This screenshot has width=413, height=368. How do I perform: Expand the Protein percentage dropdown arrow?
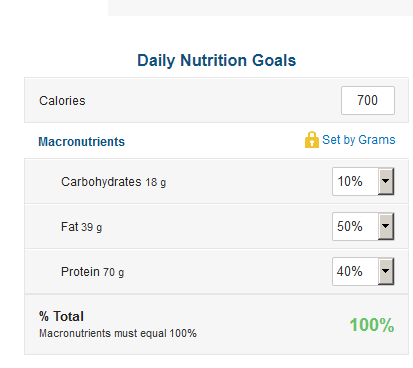[x=386, y=271]
